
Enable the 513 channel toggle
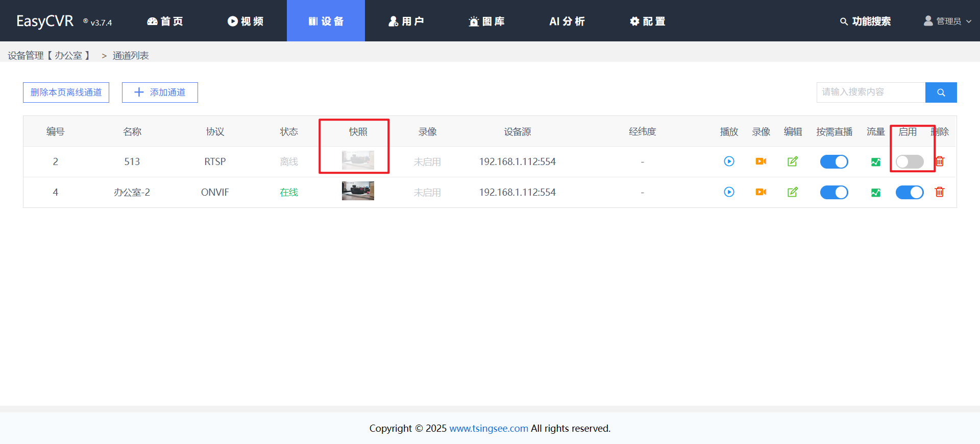pyautogui.click(x=909, y=162)
